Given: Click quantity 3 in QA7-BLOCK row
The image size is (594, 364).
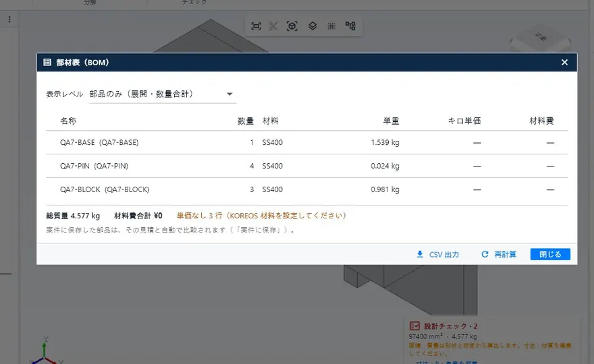Looking at the screenshot, I should click(252, 189).
